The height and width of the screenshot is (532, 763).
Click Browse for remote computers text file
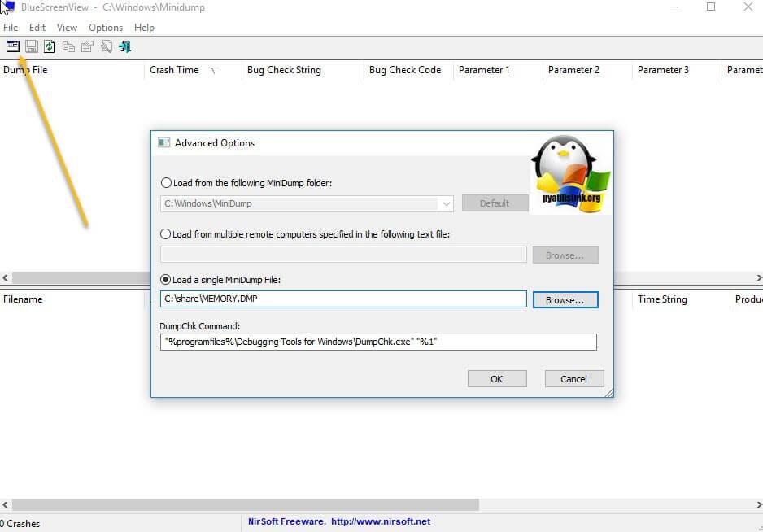[565, 255]
